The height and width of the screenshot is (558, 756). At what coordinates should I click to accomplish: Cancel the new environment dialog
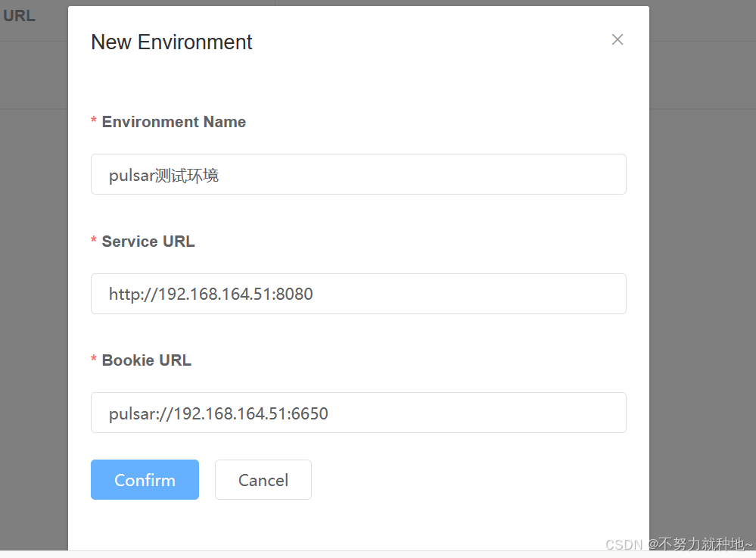coord(263,480)
